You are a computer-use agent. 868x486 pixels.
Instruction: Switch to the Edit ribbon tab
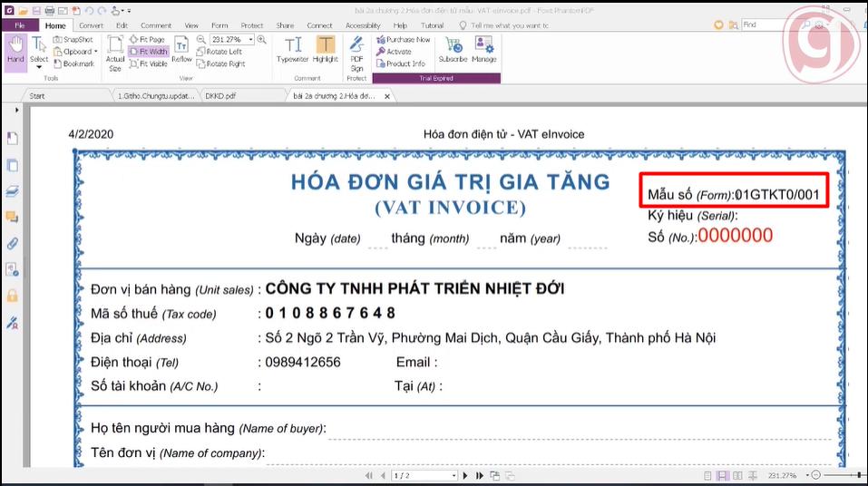122,25
